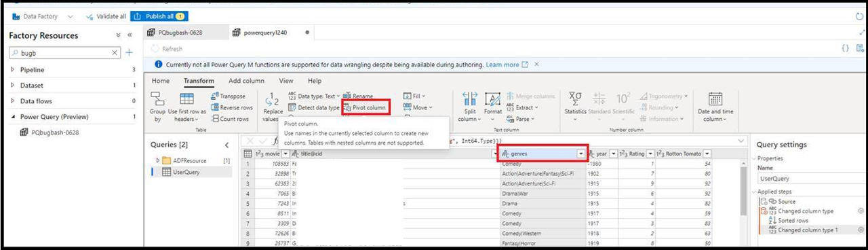
Task: Select the Source applied step
Action: [x=787, y=201]
